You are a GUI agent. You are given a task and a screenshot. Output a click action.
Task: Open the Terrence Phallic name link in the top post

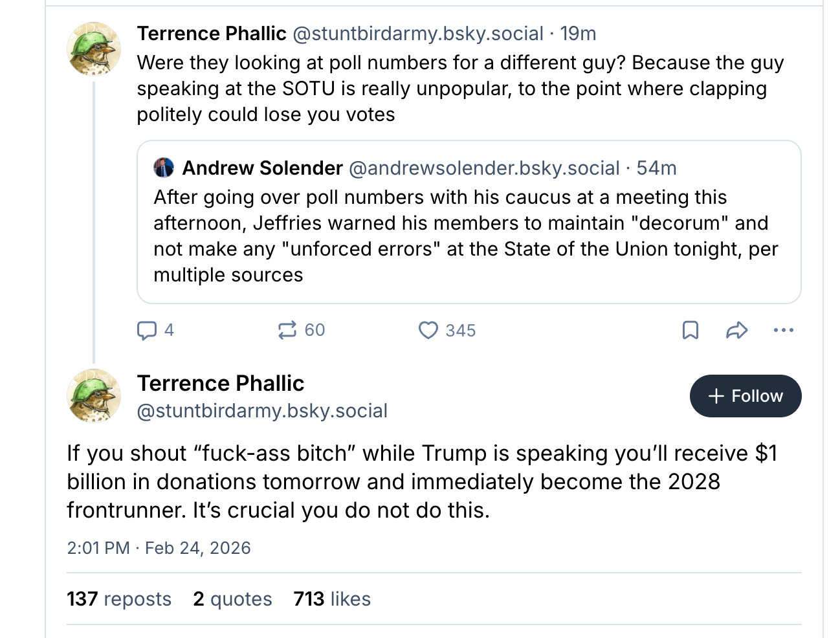pyautogui.click(x=212, y=34)
